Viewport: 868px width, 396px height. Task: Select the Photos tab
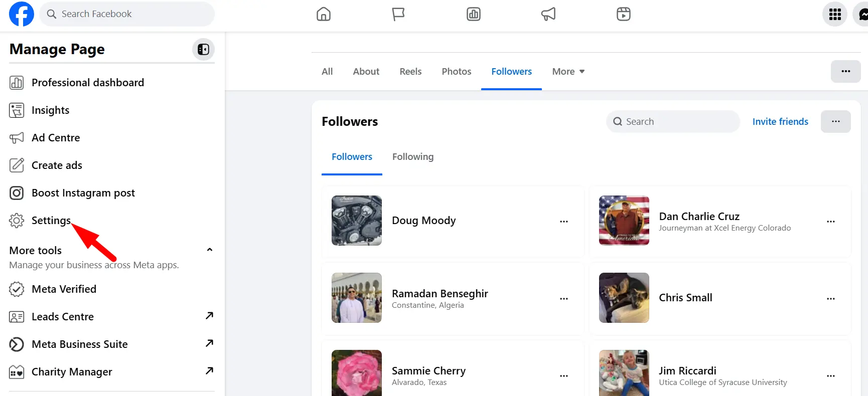pos(457,72)
